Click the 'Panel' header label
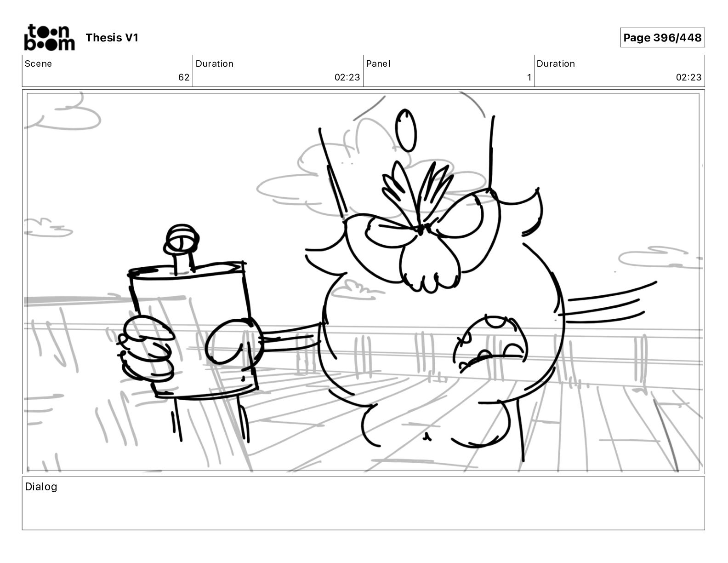 (x=378, y=63)
